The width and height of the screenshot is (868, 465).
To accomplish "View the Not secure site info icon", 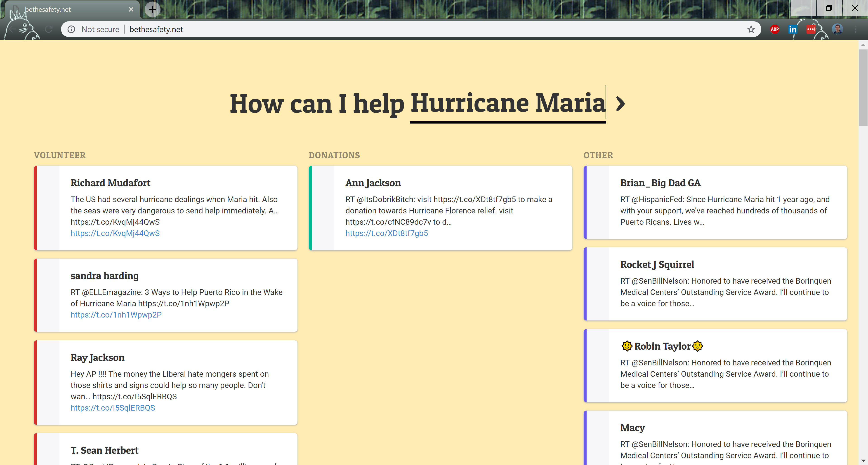I will click(71, 29).
